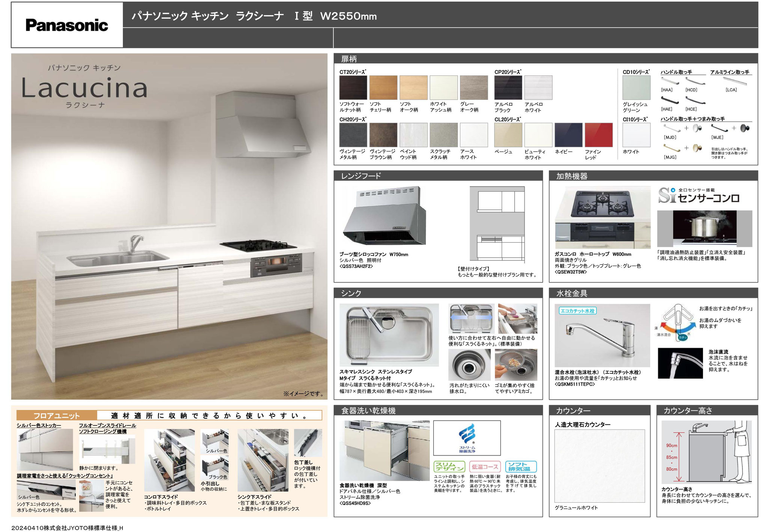Click the model number <QSS73AH2F2>
The height and width of the screenshot is (532, 769).
tap(356, 266)
